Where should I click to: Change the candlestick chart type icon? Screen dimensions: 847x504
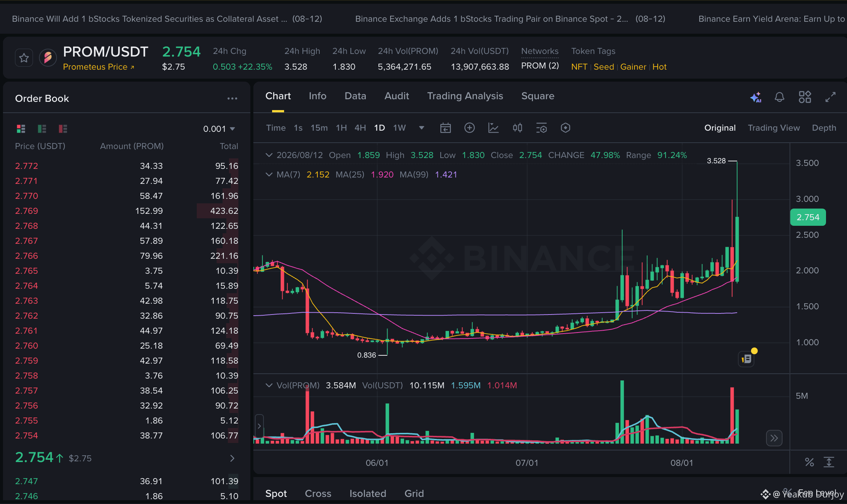518,128
